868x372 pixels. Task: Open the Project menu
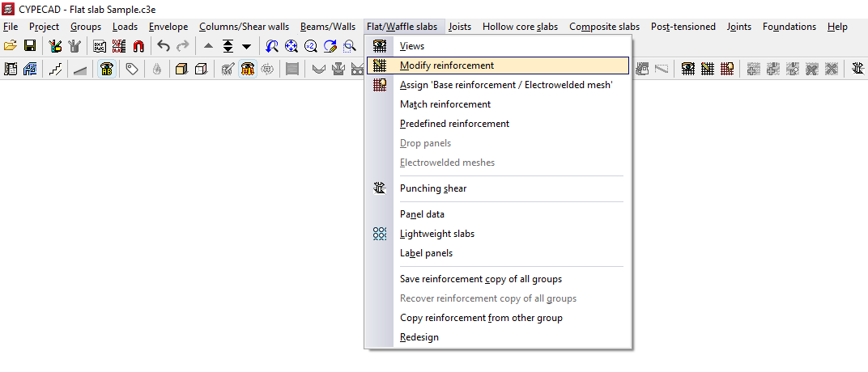(45, 27)
